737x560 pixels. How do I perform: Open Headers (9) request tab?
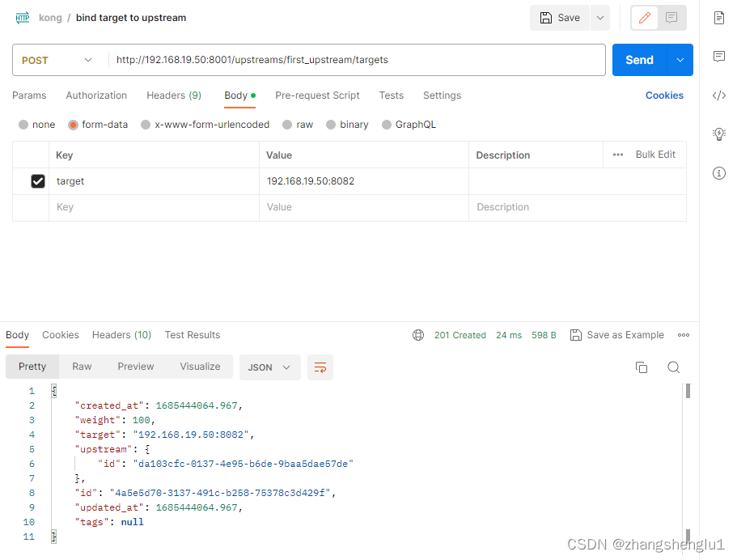[174, 95]
